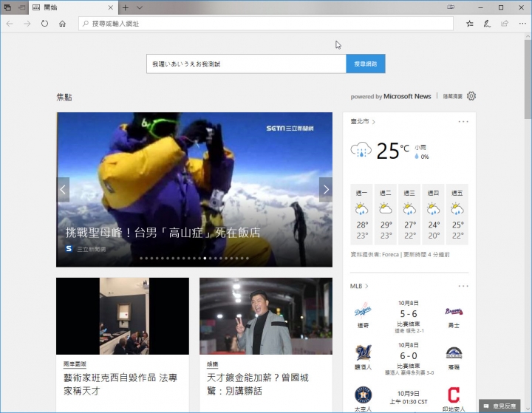
Task: Refresh the page
Action: tap(45, 24)
